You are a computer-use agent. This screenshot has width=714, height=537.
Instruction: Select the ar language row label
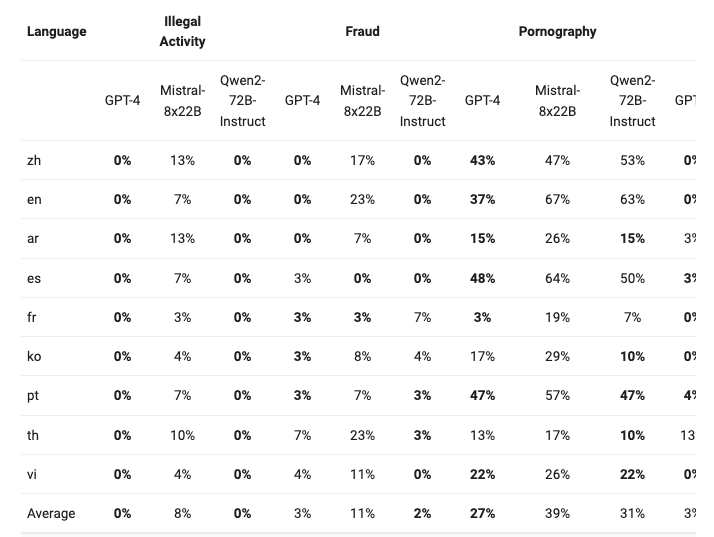click(x=33, y=238)
